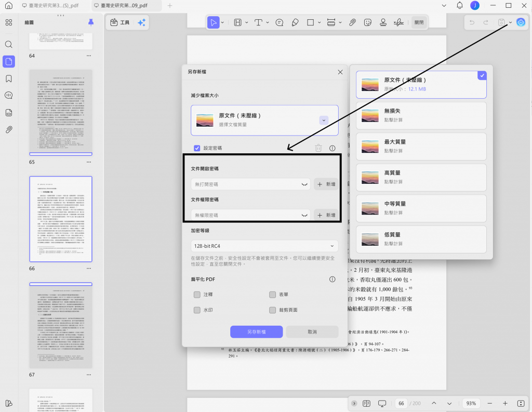Select the rectangle shape tool

(x=311, y=22)
